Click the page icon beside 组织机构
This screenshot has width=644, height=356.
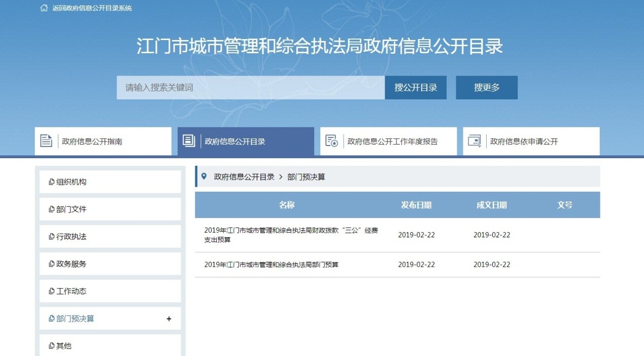[x=50, y=181]
